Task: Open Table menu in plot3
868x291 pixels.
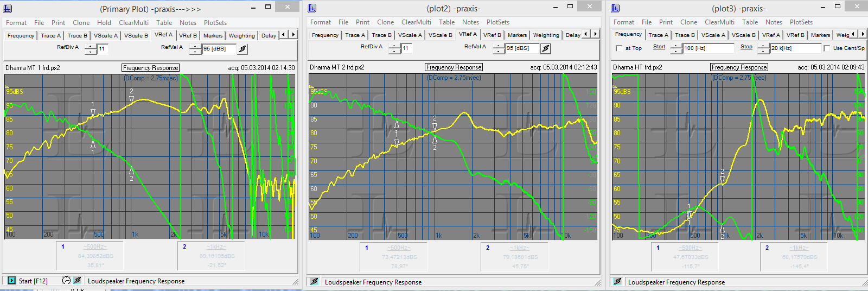Action: coord(750,22)
